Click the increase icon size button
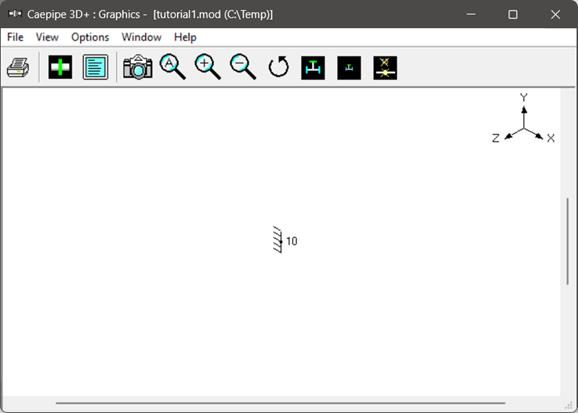The height and width of the screenshot is (413, 578). 313,68
